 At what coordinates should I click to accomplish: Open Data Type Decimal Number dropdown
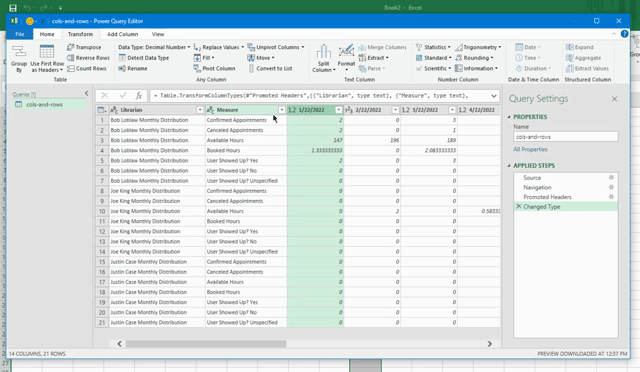[154, 47]
